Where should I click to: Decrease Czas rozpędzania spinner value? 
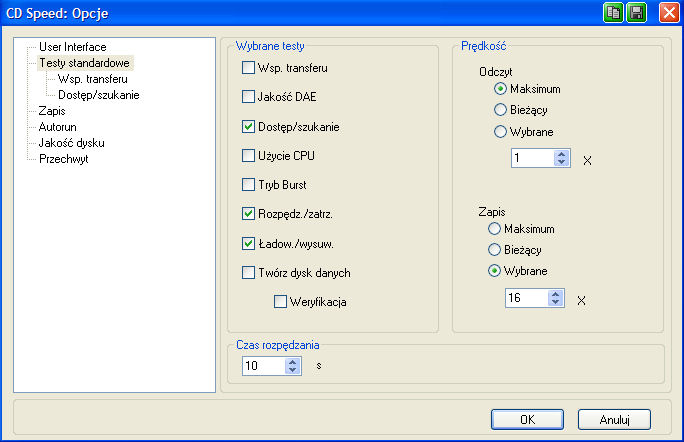(293, 370)
